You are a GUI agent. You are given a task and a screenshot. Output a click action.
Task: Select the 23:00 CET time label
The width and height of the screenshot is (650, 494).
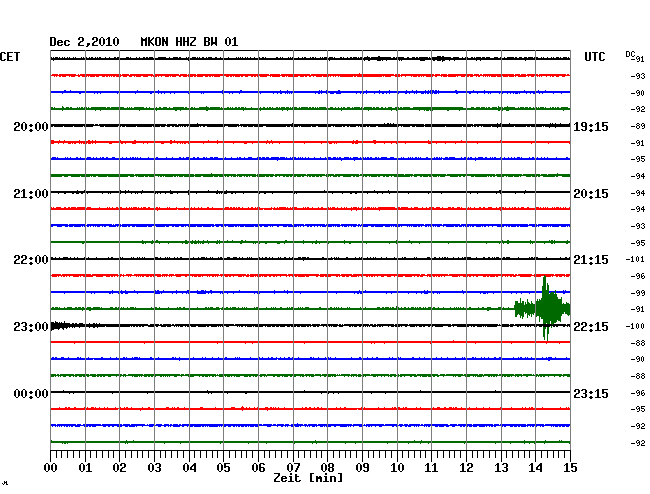[31, 327]
